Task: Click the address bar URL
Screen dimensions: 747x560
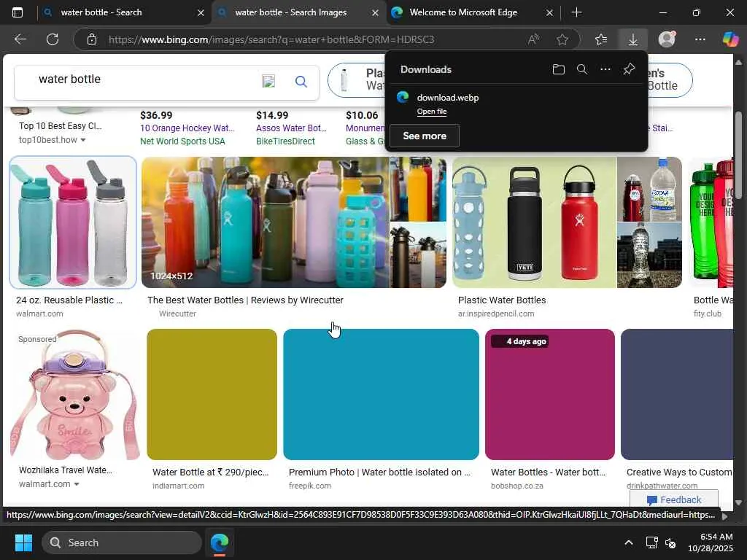Action: pyautogui.click(x=271, y=39)
